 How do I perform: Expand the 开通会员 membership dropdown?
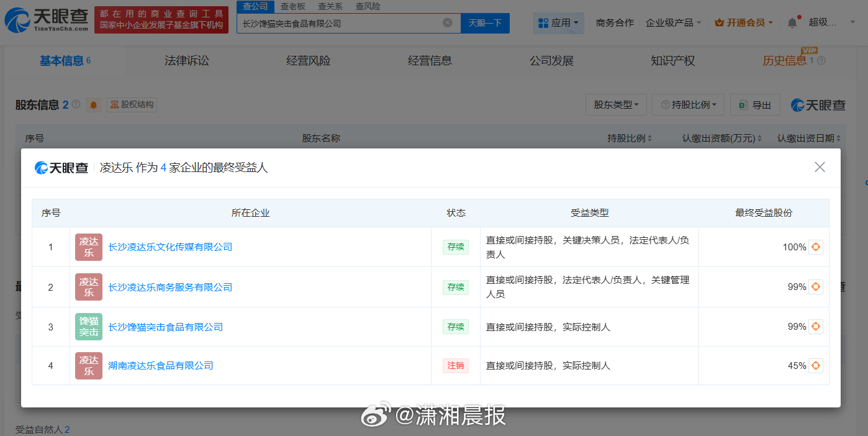pos(744,23)
